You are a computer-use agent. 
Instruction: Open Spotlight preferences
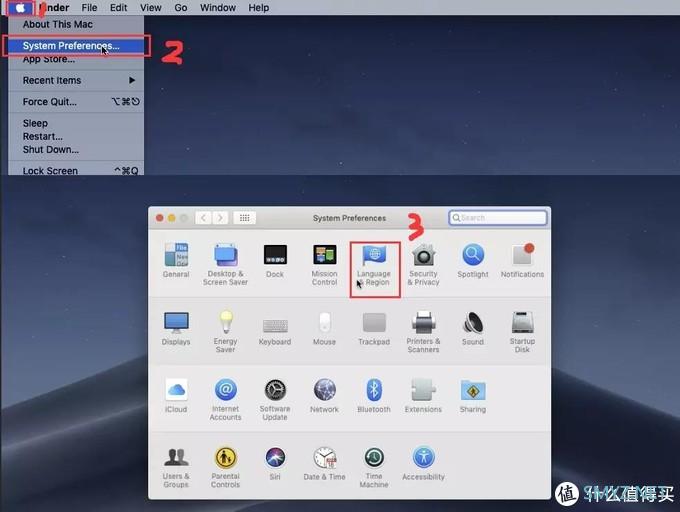(473, 260)
